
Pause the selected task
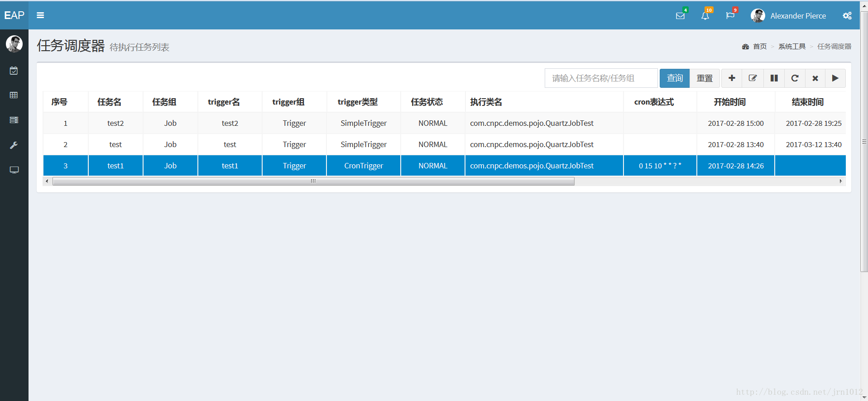pos(774,78)
